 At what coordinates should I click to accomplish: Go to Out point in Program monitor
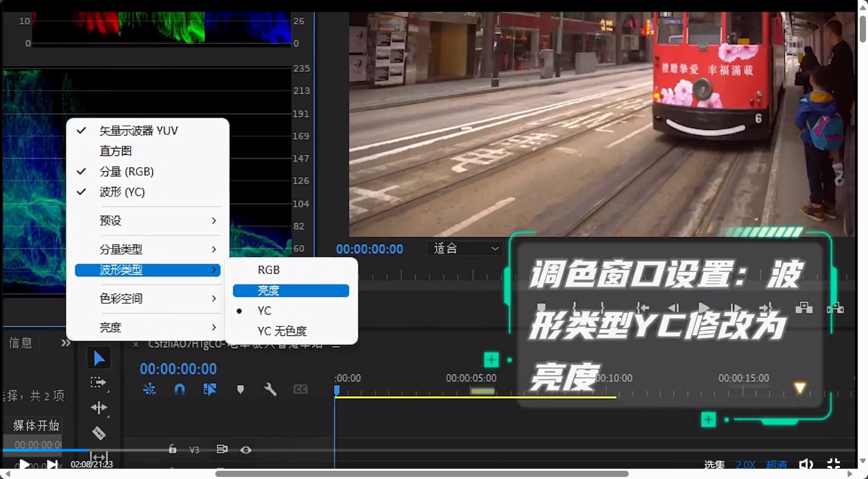tap(766, 308)
